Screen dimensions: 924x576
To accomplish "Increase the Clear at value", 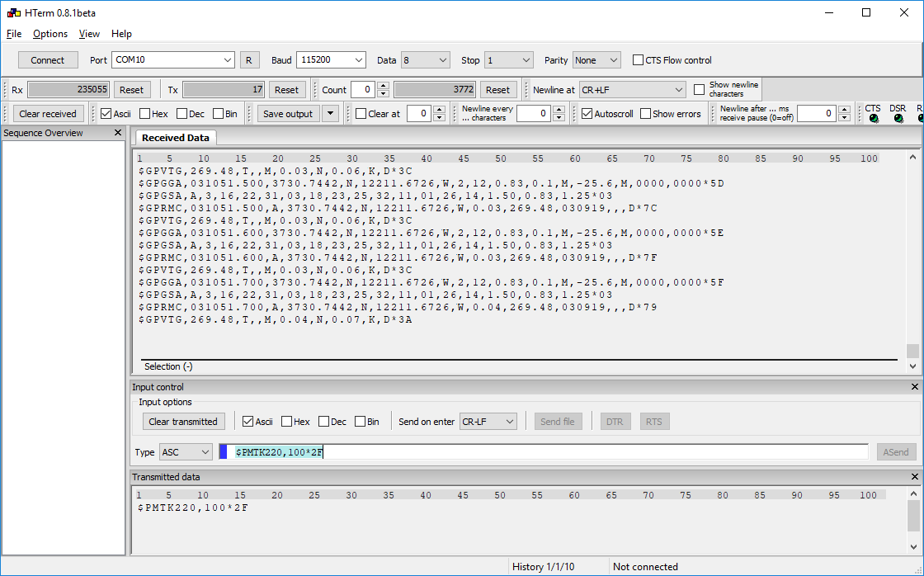I will [x=439, y=110].
